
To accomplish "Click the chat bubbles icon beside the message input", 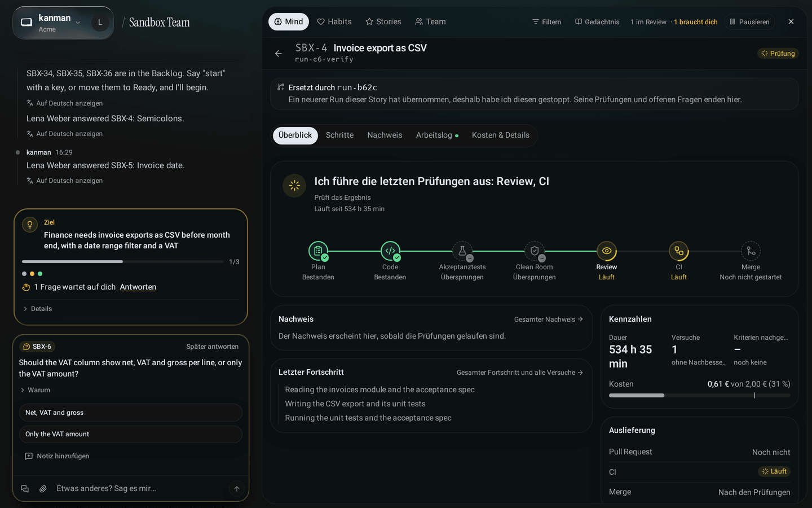I will pos(25,489).
